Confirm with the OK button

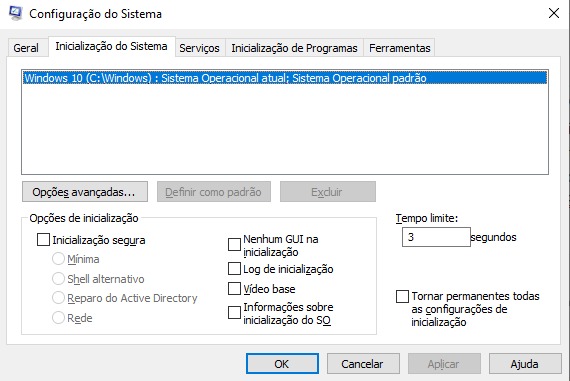282,364
